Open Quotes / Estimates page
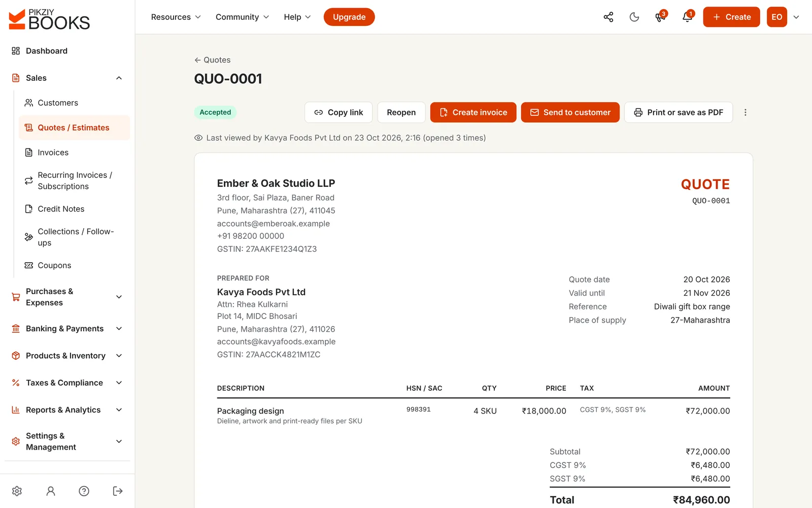Image resolution: width=812 pixels, height=508 pixels. 74,128
